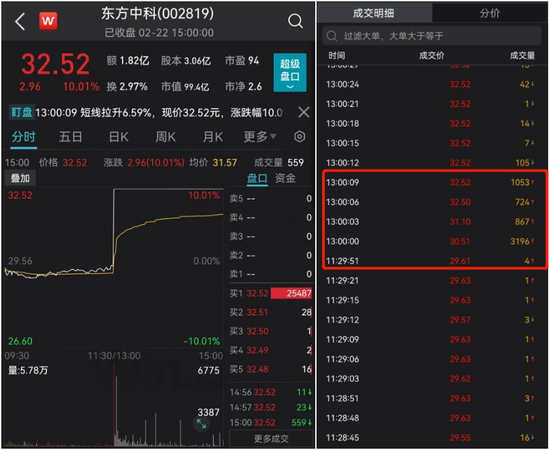
Task: Click the 叠加 overlay button
Action: point(20,178)
